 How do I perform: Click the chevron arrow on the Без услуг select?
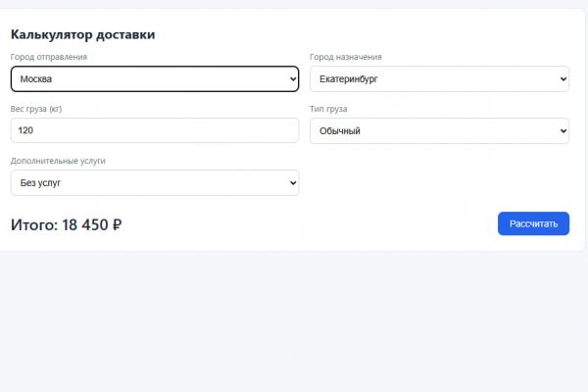click(x=291, y=182)
